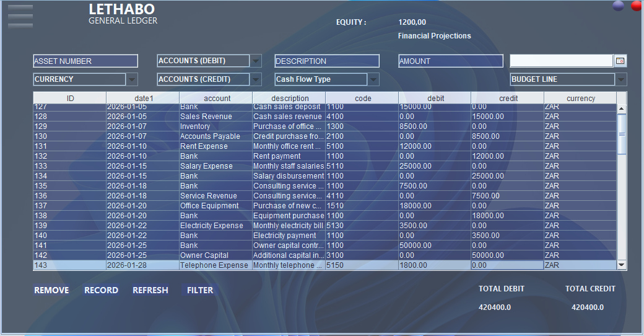Expand the ACCOUNTS (CREDIT) dropdown
Image resolution: width=644 pixels, height=336 pixels.
pos(256,79)
